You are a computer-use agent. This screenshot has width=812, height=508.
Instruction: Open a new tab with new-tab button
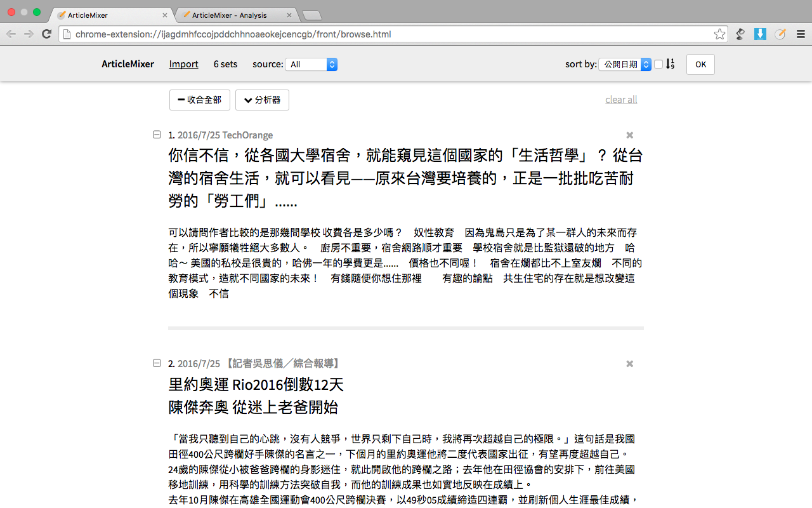[x=311, y=15]
